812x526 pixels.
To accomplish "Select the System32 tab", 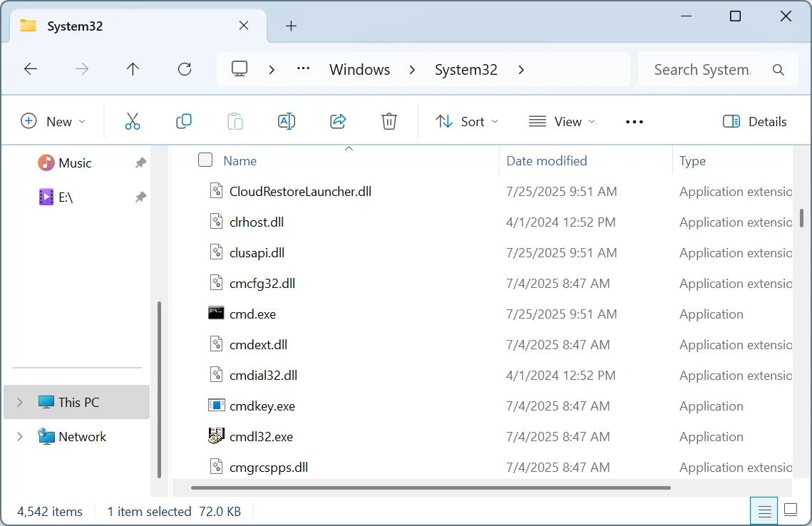I will point(138,26).
